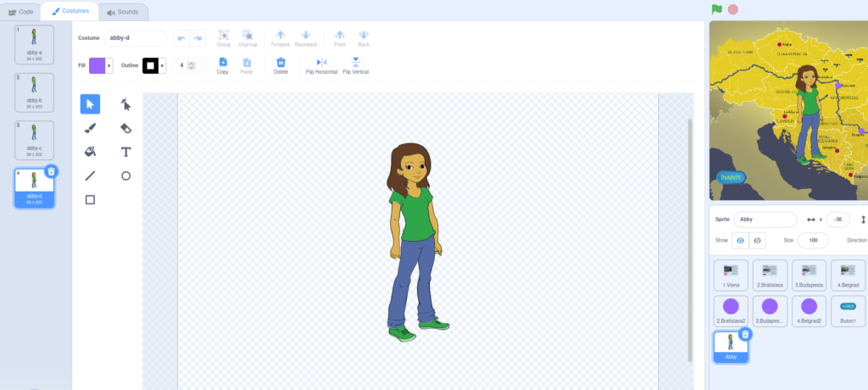Choose the Rectangle tool

pyautogui.click(x=90, y=199)
